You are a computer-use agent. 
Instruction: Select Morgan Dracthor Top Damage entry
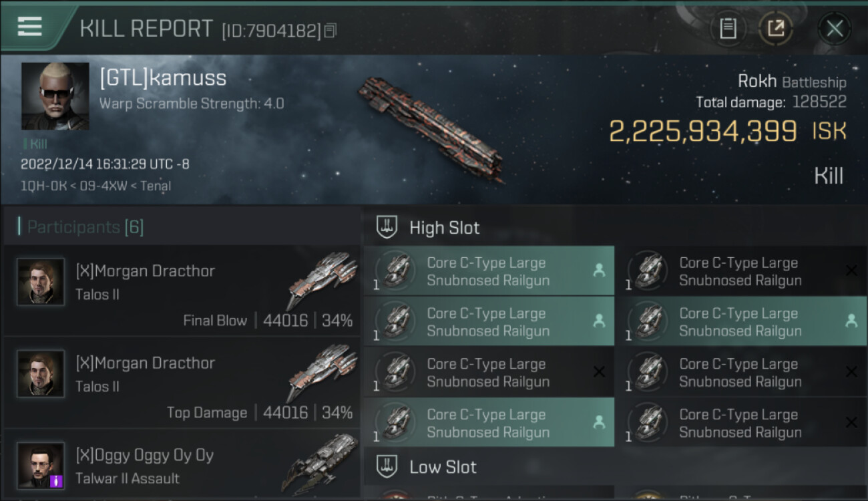[182, 383]
